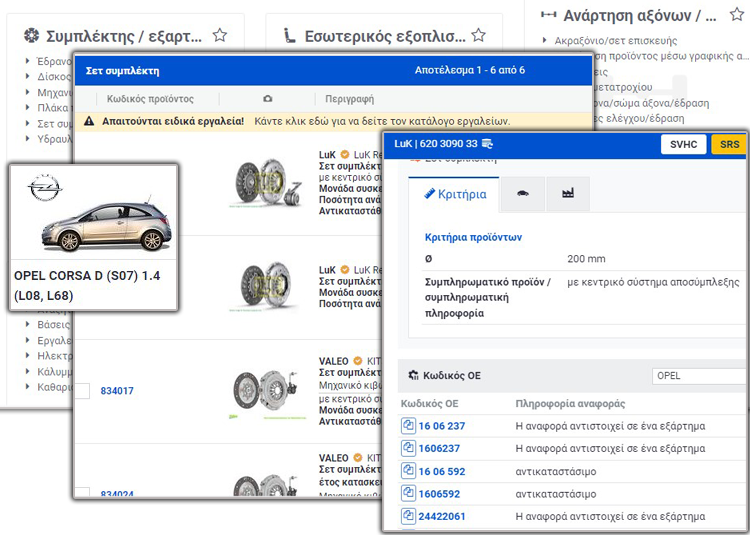
Task: Expand the Βάσεις tree arrow
Action: pyautogui.click(x=28, y=324)
